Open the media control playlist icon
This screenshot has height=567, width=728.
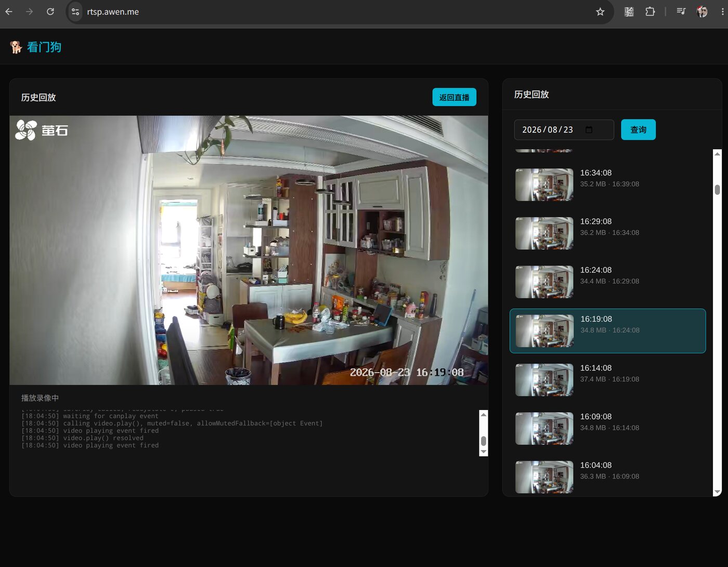pos(681,11)
